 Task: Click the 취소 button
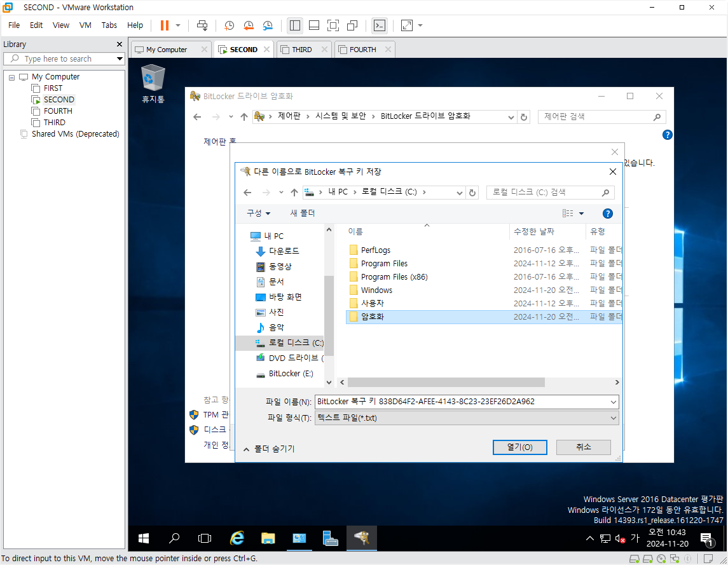coord(583,447)
